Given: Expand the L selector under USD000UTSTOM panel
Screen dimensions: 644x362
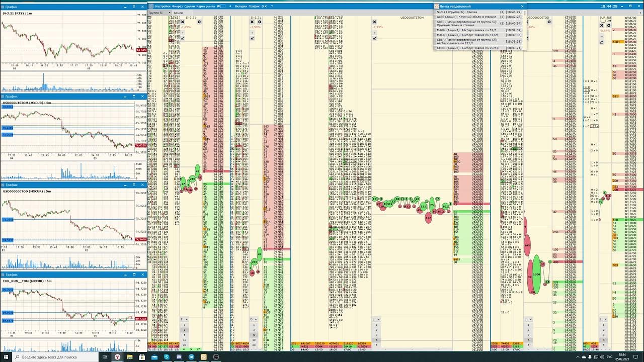Looking at the screenshot, I should pyautogui.click(x=376, y=319).
